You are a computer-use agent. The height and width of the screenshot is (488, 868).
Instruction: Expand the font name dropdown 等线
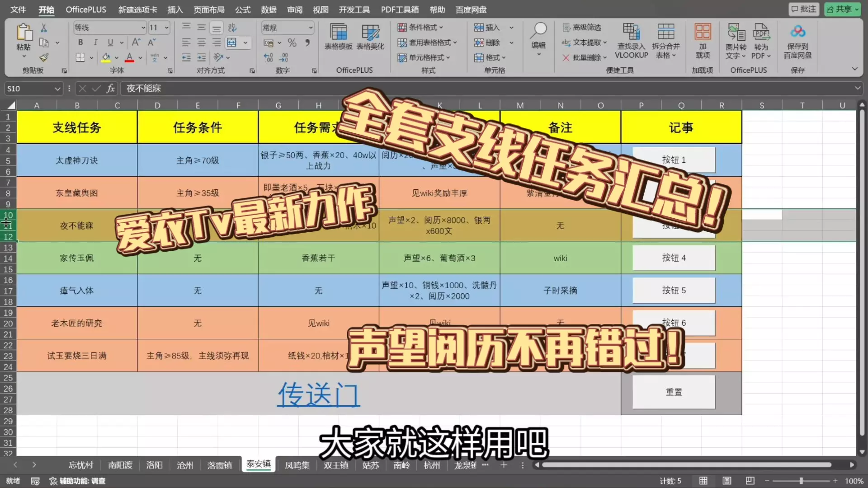tap(143, 28)
